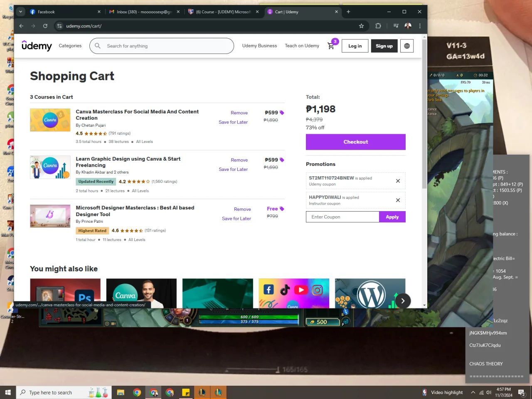Reload the Udemy cart page
The height and width of the screenshot is (399, 532).
(x=45, y=26)
